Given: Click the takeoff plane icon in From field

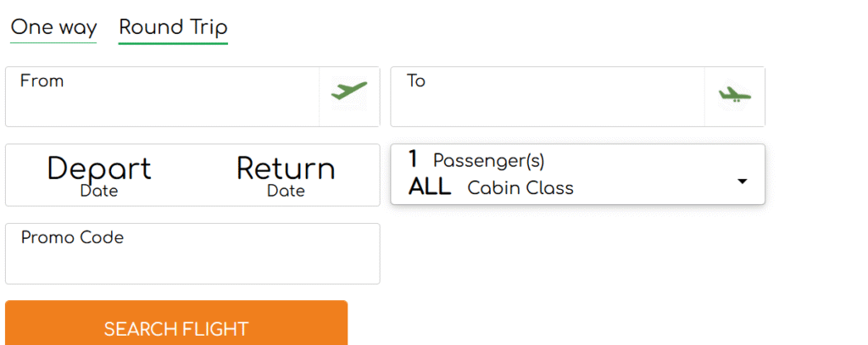Looking at the screenshot, I should click(x=349, y=90).
